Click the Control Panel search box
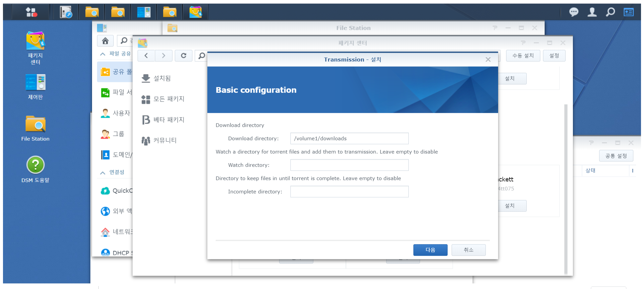Image resolution: width=644 pixels, height=289 pixels. point(125,41)
